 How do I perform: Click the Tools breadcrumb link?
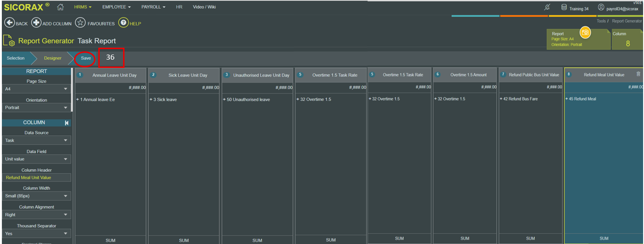click(601, 21)
